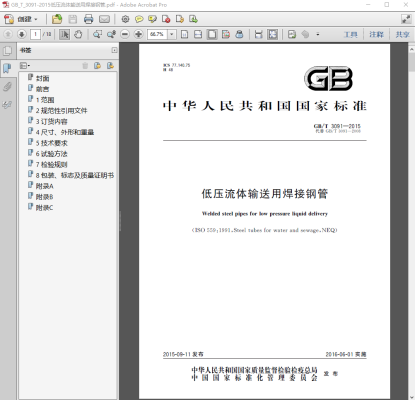
Task: Click the floppy-style icon after the separator
Action: point(259,34)
